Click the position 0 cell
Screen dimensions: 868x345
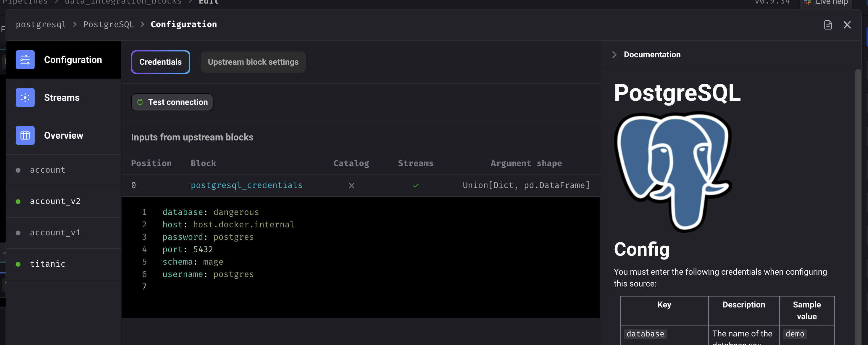pyautogui.click(x=133, y=185)
